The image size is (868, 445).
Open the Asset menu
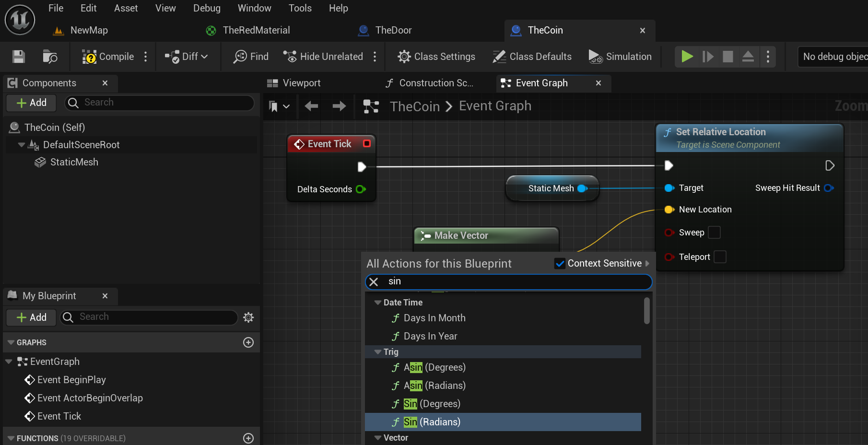pos(126,8)
